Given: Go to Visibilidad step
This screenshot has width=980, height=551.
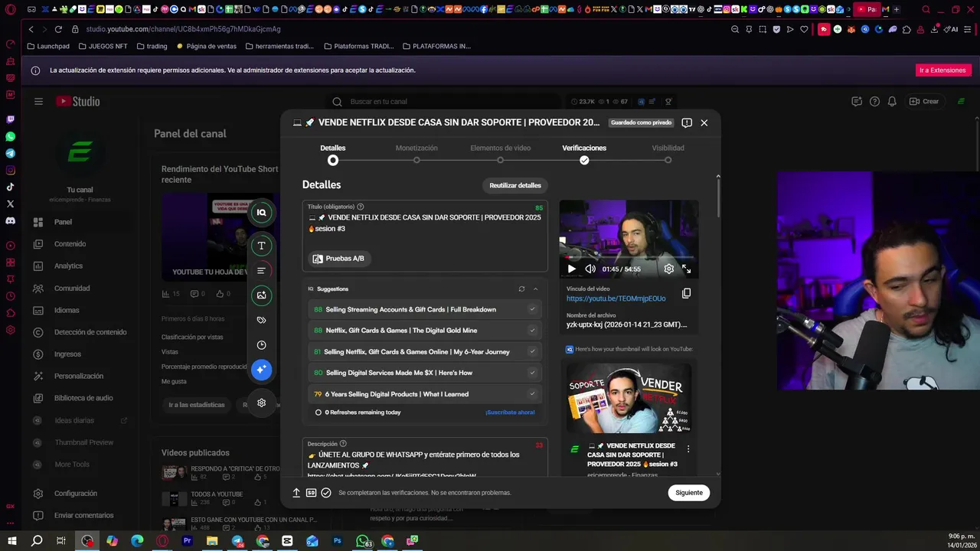Looking at the screenshot, I should [668, 153].
